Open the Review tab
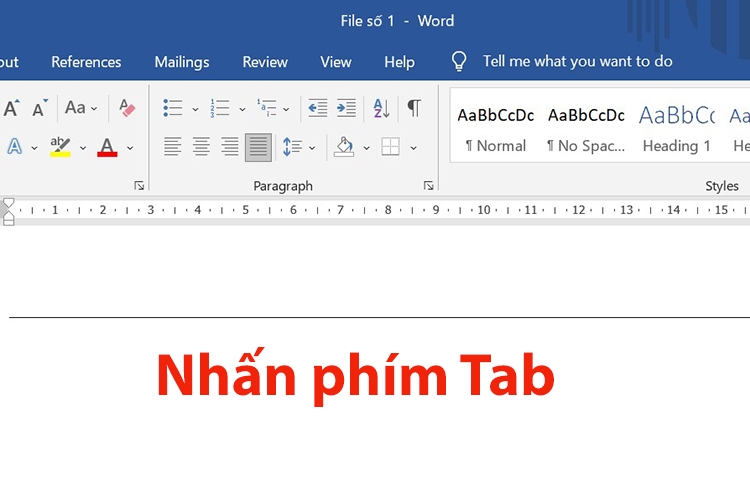The width and height of the screenshot is (750, 500). coord(265,62)
